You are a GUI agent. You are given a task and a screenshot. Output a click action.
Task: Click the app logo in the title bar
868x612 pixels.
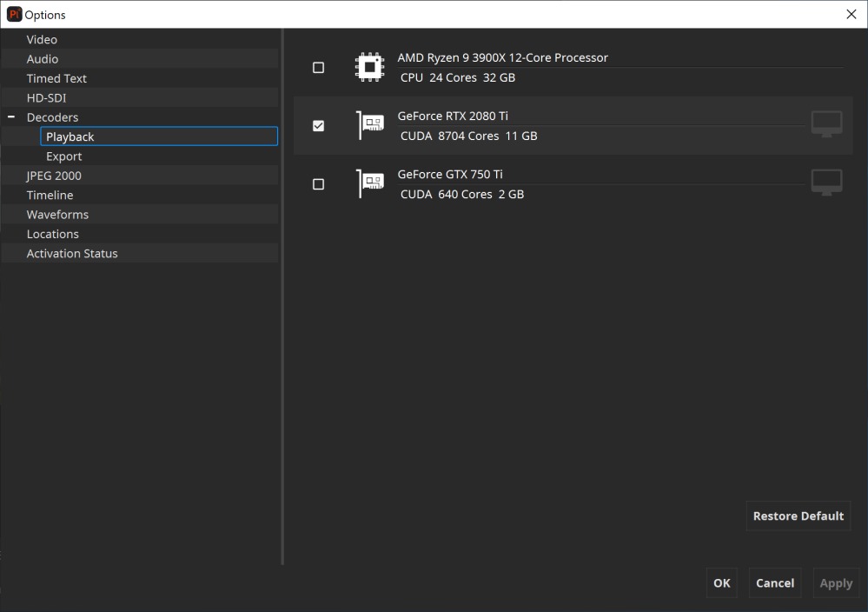click(x=14, y=15)
